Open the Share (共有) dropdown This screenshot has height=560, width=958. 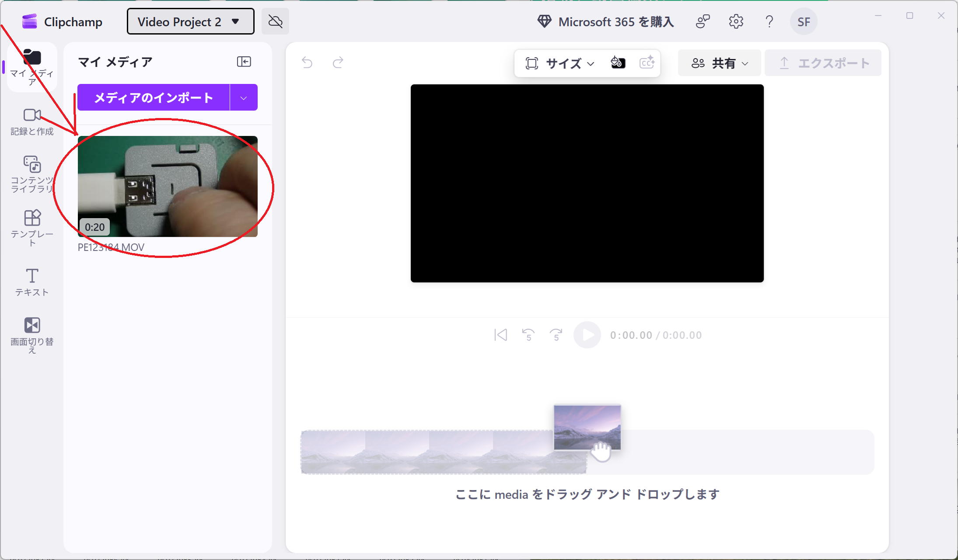pos(720,63)
